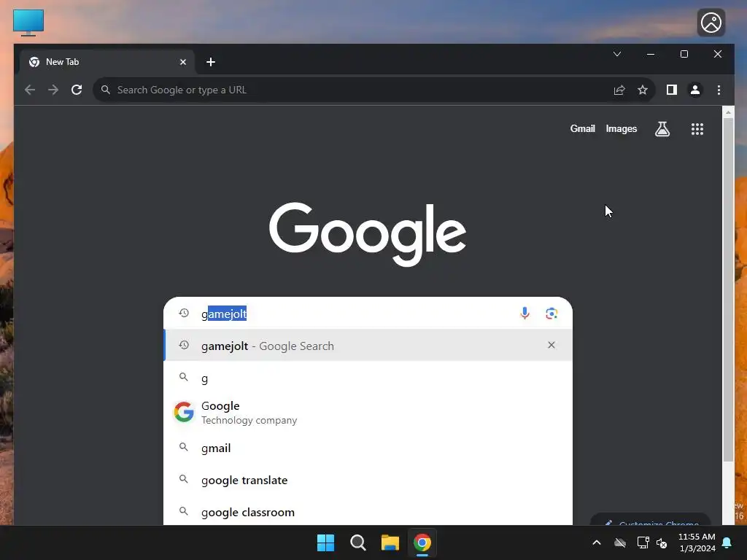Click the cloud sync tray icon
747x560 pixels.
(620, 542)
